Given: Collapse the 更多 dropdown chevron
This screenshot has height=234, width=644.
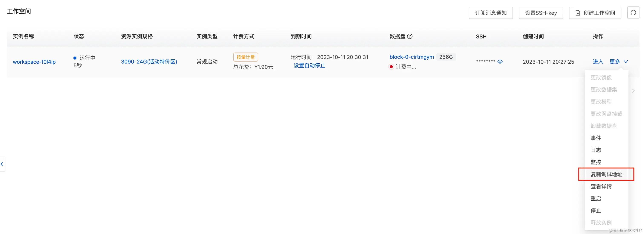Looking at the screenshot, I should coord(626,62).
